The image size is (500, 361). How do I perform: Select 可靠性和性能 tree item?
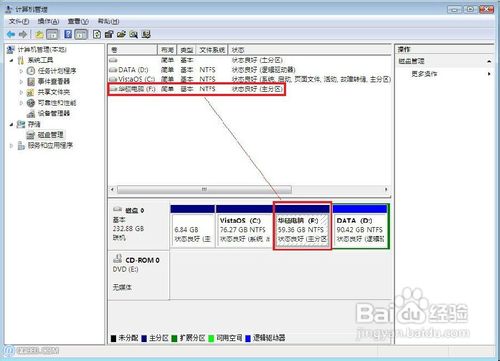[x=57, y=103]
